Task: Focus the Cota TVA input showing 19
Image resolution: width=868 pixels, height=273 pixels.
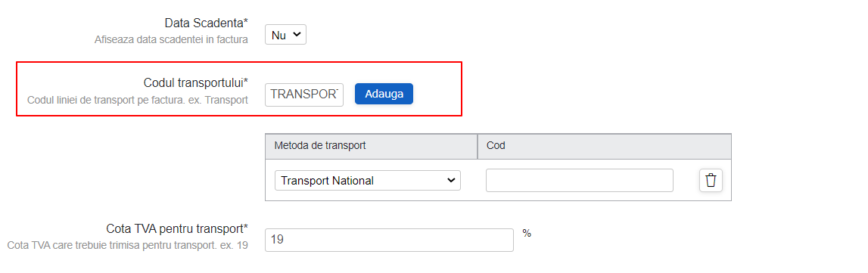Action: tap(389, 240)
